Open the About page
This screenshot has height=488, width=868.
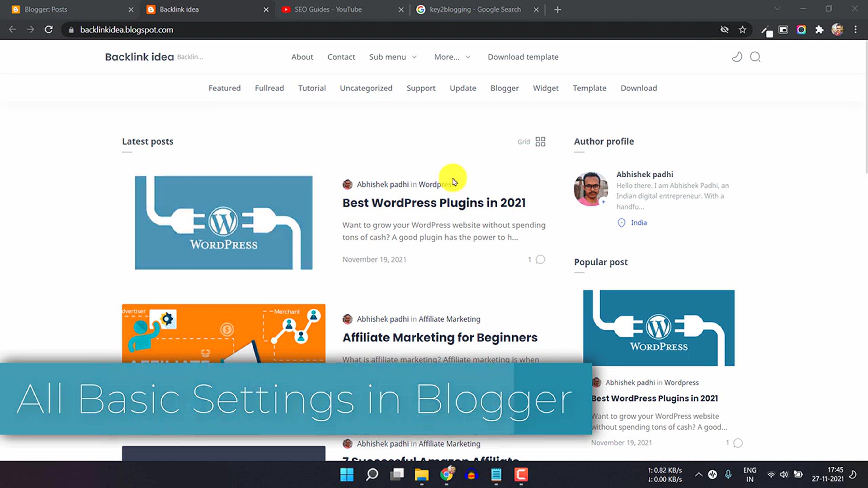(302, 57)
